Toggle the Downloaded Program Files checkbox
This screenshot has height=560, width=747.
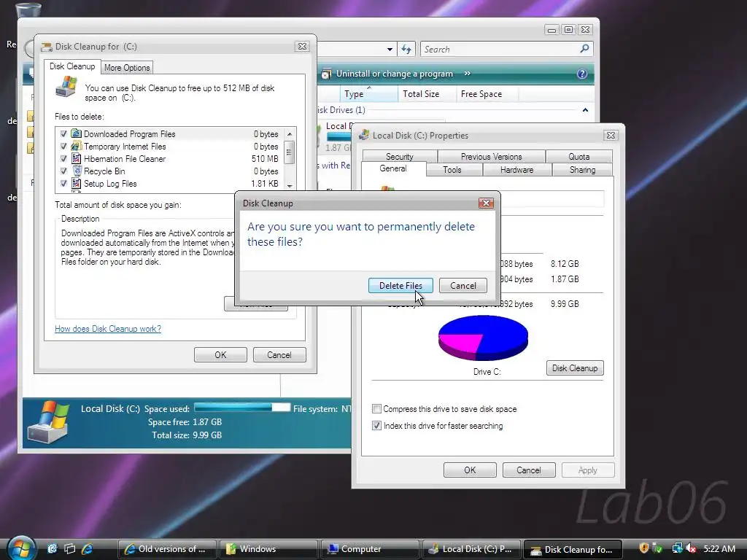coord(63,134)
